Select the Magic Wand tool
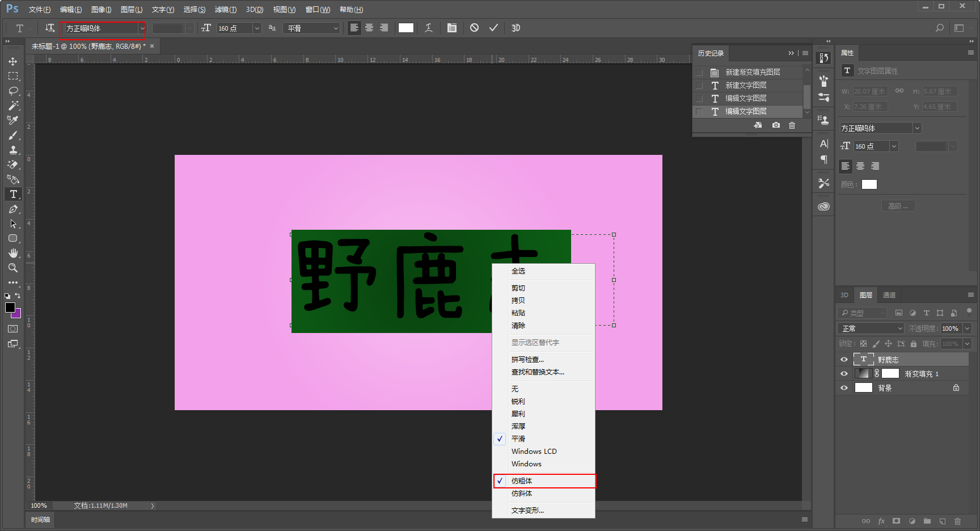The image size is (980, 531). [13, 106]
